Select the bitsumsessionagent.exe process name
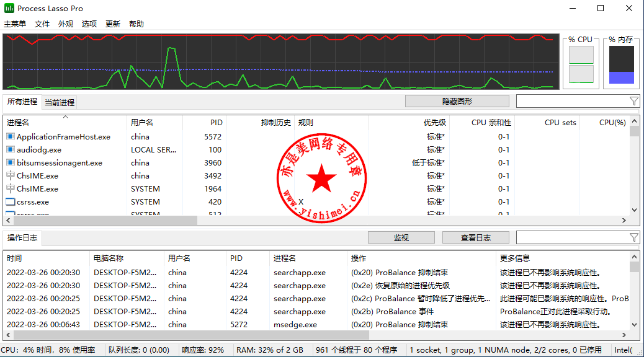The image size is (644, 357). click(x=60, y=163)
